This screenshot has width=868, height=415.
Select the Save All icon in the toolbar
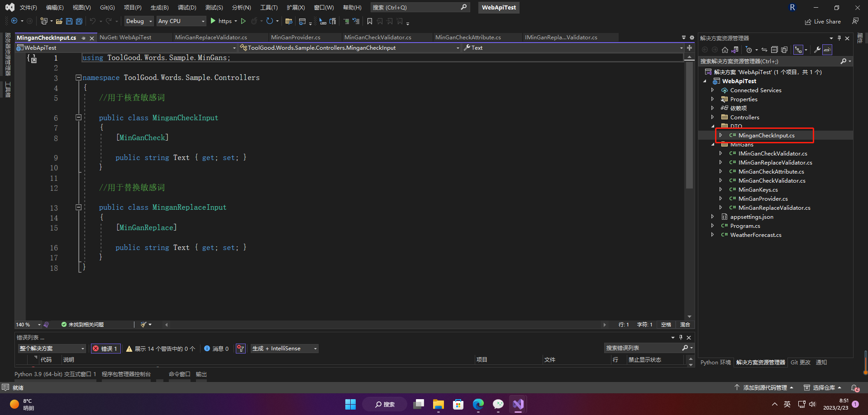[x=78, y=21]
